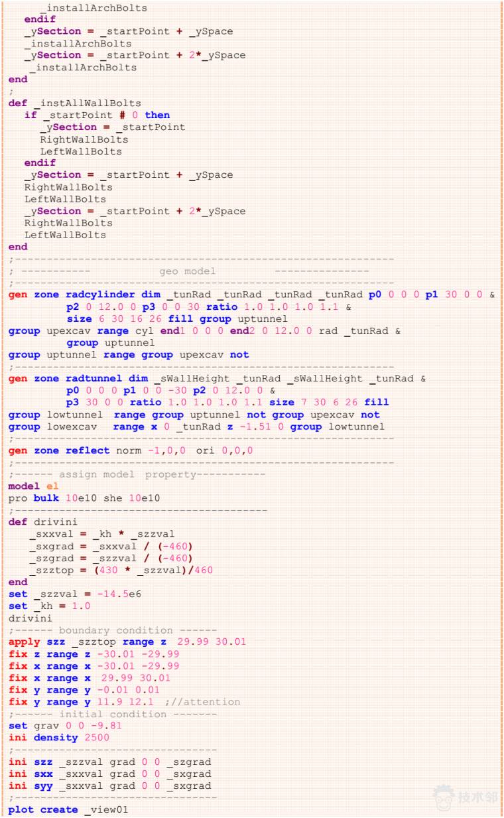Click the "size 6 30 16 26 fill group uptunnel" line
Viewport: 504px width, 818px height.
(177, 319)
